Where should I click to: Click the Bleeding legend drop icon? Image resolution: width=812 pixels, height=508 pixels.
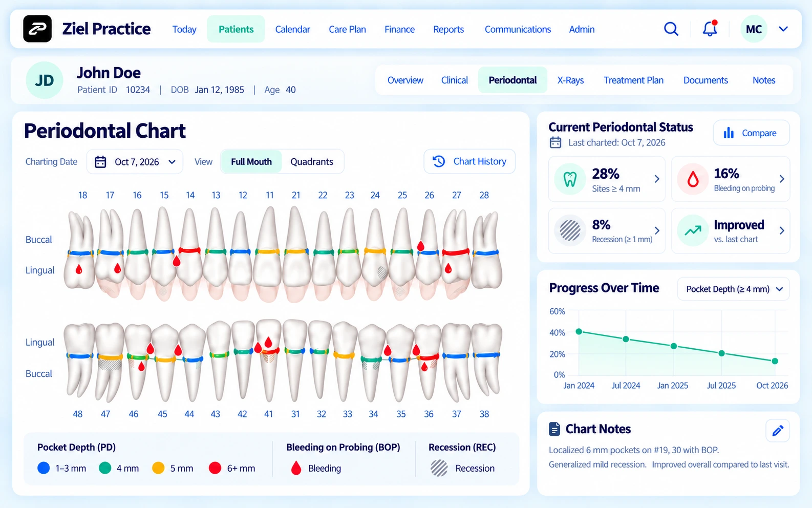pyautogui.click(x=296, y=468)
